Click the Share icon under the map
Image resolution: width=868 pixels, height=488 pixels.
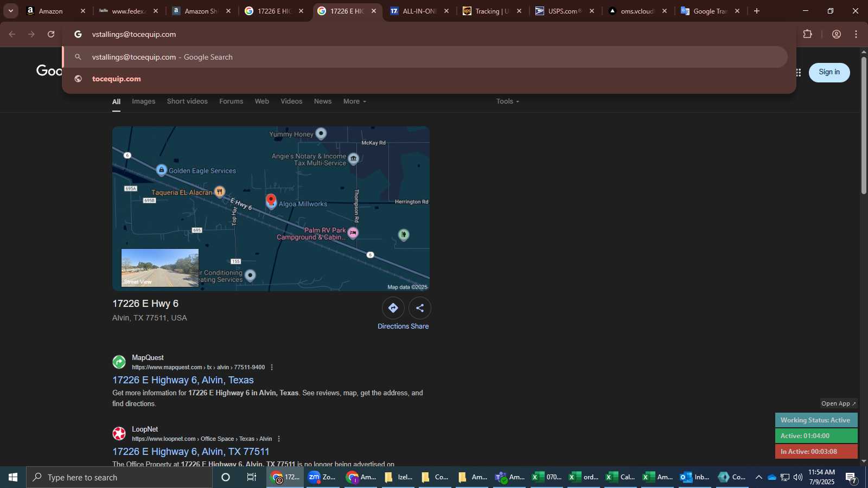(420, 308)
